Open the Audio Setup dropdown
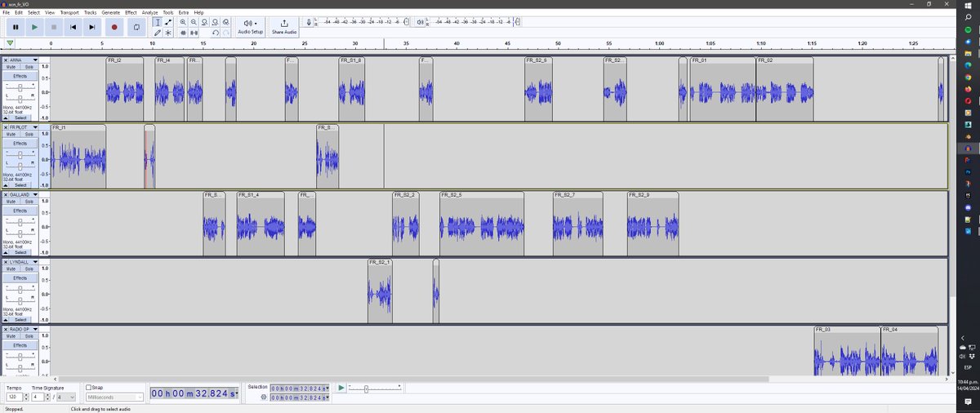Image resolution: width=980 pixels, height=413 pixels. point(251,27)
